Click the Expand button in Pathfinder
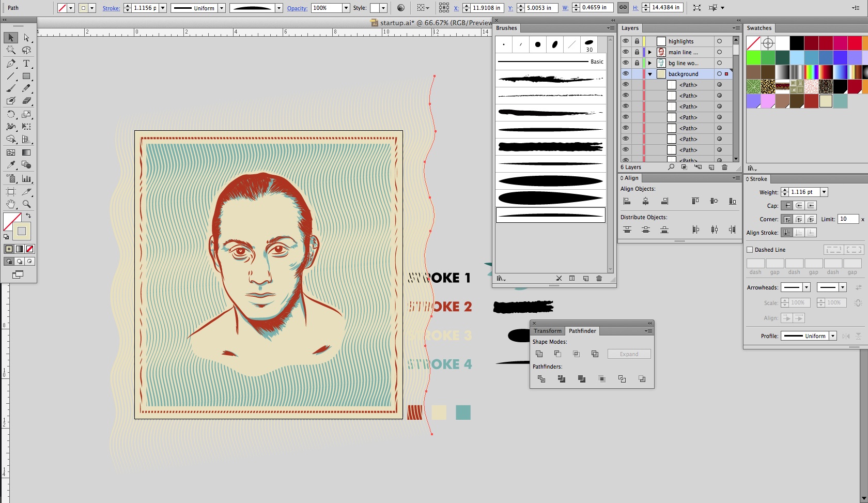This screenshot has width=868, height=503. pos(629,354)
